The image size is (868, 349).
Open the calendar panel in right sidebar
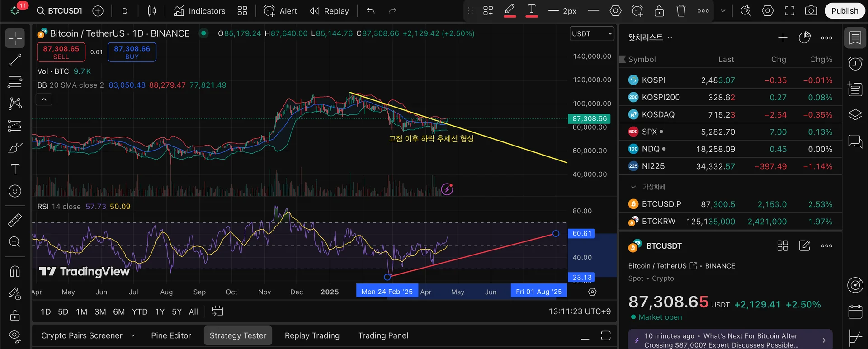coord(855,311)
